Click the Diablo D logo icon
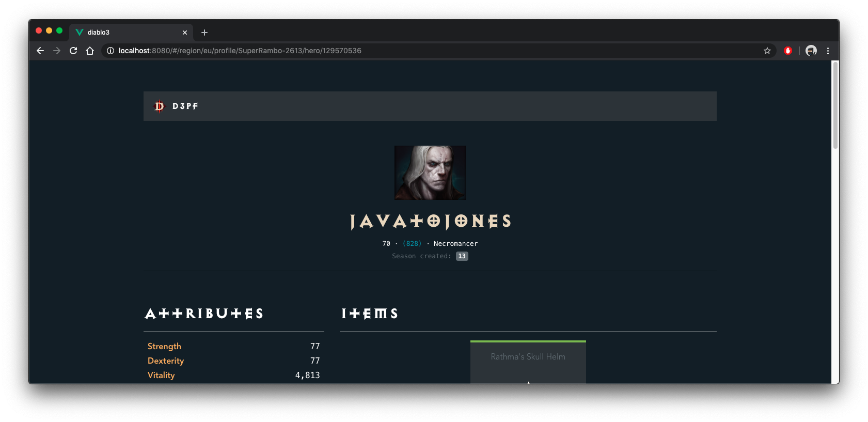Viewport: 868px width, 422px height. (x=159, y=106)
